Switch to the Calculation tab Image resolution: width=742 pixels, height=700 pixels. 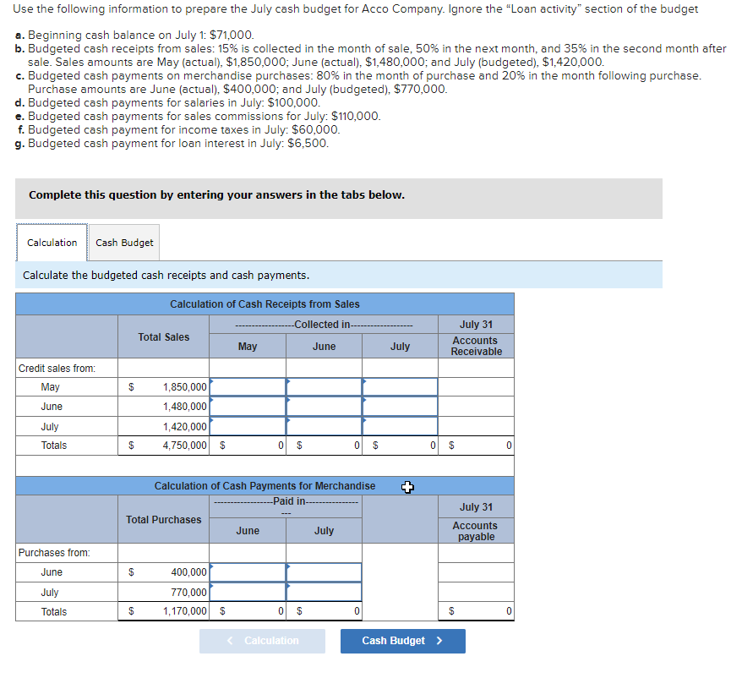52,243
